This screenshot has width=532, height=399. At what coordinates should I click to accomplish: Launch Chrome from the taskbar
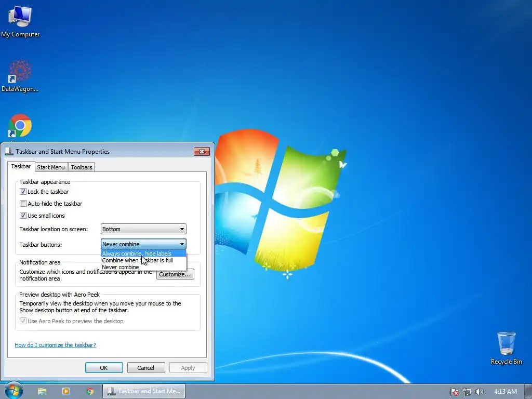click(90, 391)
